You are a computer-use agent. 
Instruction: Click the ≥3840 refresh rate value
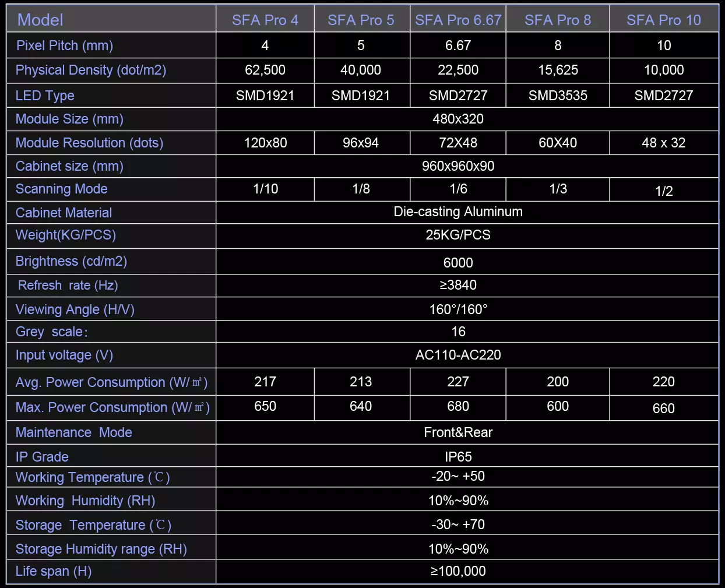coord(458,285)
